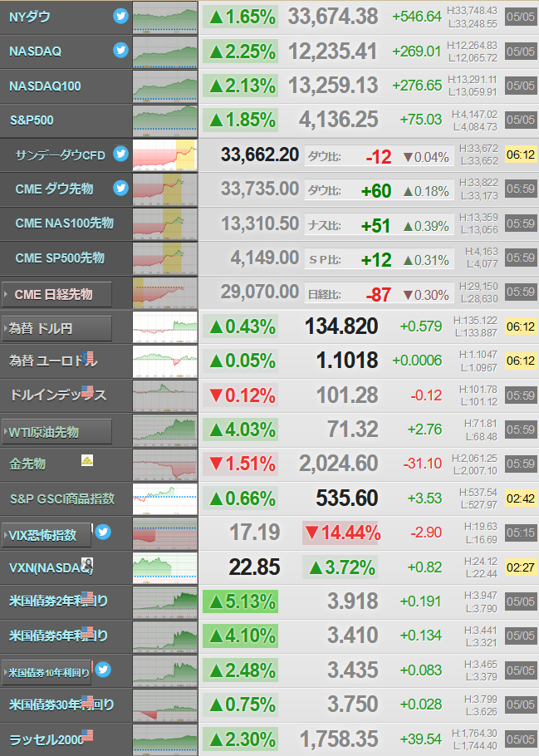
Task: Click the 4,136.25 price for S&P500
Action: coord(338,120)
